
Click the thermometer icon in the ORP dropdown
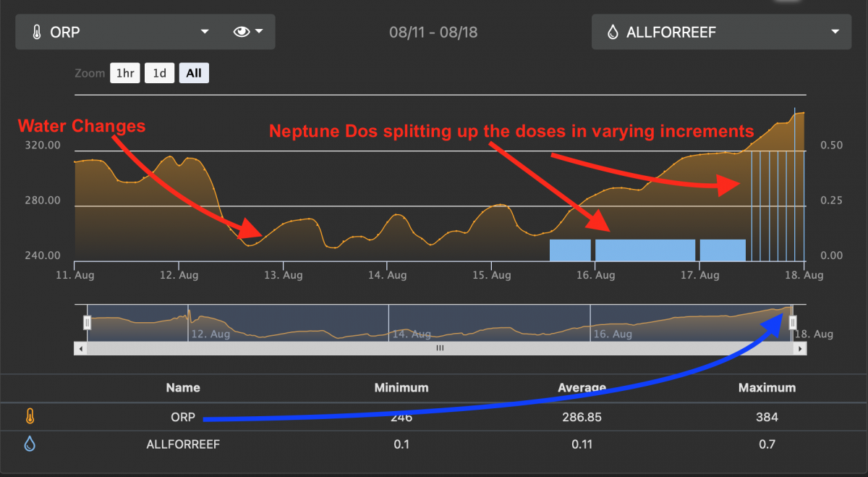pos(36,33)
